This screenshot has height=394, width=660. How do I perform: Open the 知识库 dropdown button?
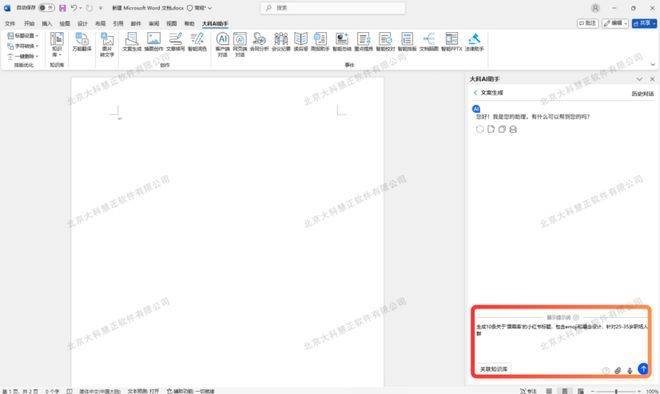[x=57, y=45]
